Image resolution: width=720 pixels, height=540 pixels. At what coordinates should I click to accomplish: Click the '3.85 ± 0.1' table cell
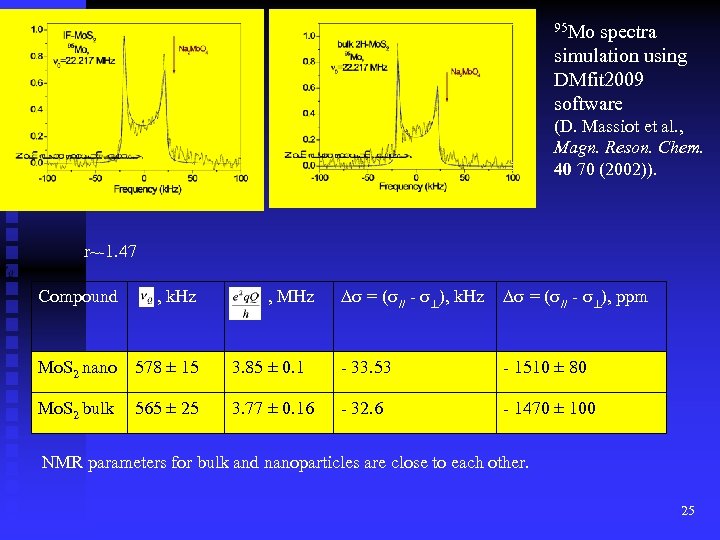tap(279, 372)
